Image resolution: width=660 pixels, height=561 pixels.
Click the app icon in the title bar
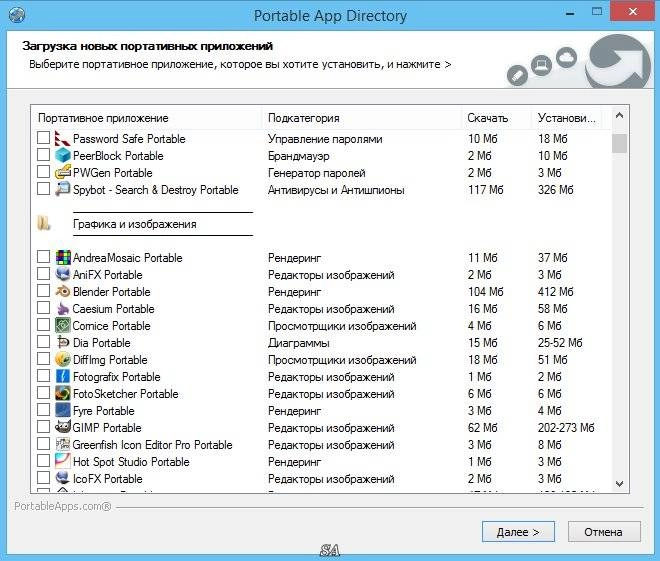[x=17, y=15]
